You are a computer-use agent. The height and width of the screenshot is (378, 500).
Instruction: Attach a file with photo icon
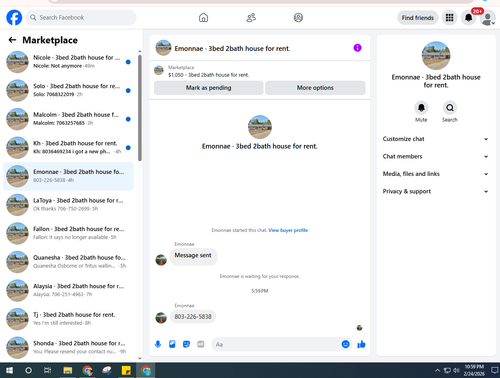[172, 344]
